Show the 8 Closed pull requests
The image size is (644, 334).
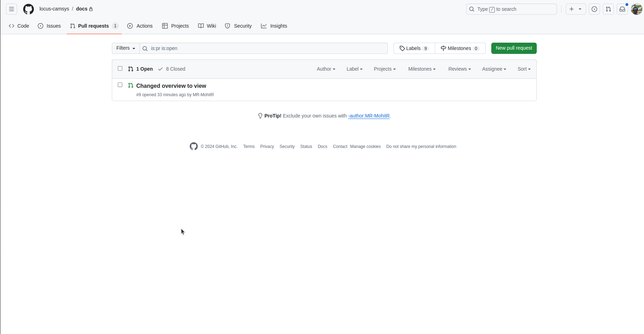tap(172, 69)
